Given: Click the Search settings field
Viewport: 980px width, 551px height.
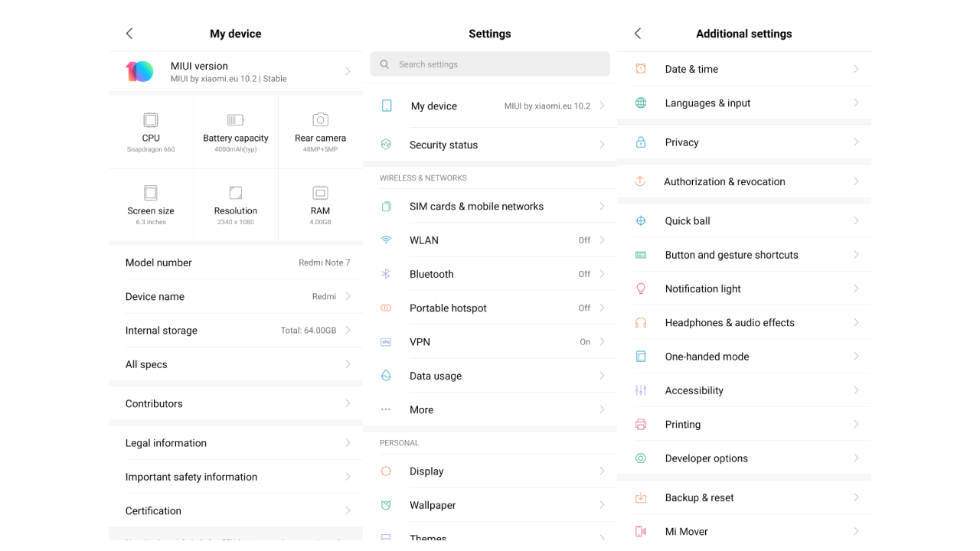Looking at the screenshot, I should (x=490, y=64).
